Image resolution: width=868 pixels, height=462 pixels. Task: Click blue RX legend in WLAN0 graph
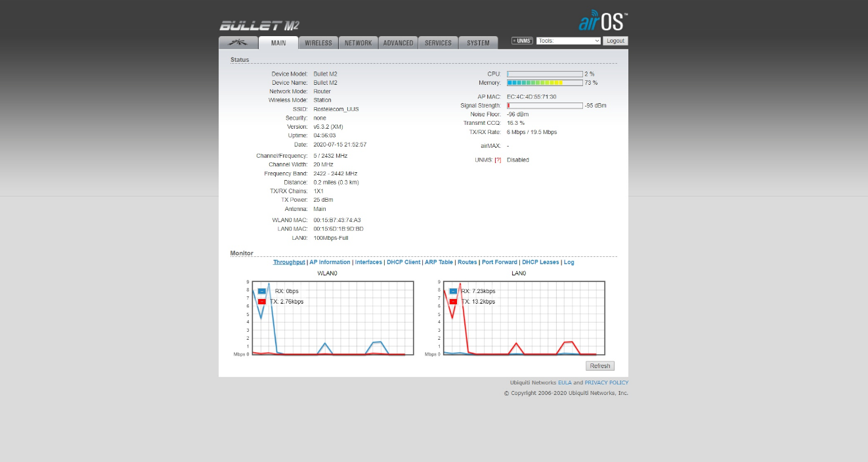click(x=261, y=291)
